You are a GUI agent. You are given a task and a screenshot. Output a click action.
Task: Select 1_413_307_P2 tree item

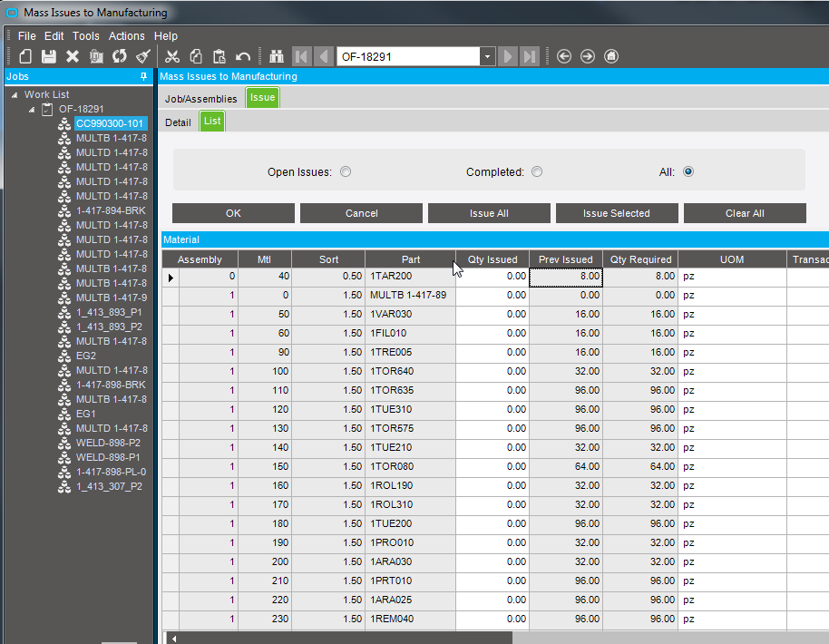[x=109, y=486]
